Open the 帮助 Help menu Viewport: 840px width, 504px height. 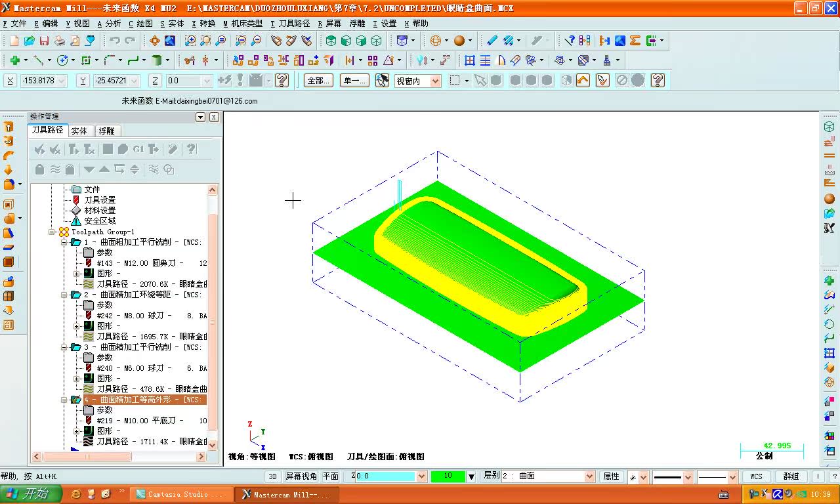click(416, 24)
